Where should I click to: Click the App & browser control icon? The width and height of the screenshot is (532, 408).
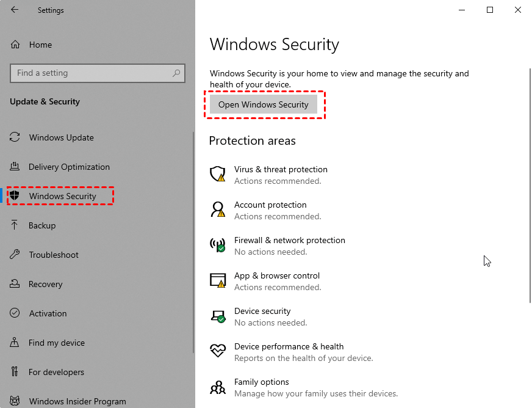(x=218, y=281)
